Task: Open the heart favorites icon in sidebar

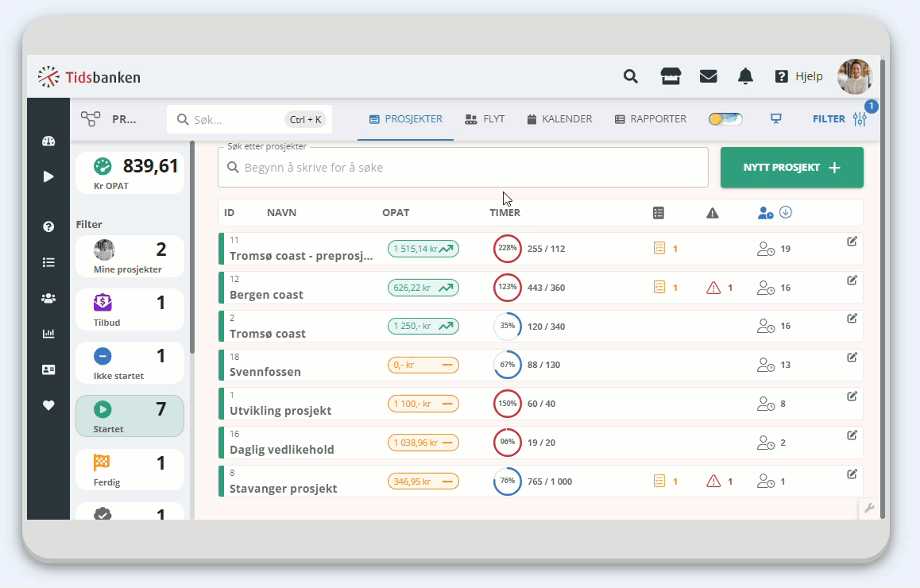Action: pos(48,405)
